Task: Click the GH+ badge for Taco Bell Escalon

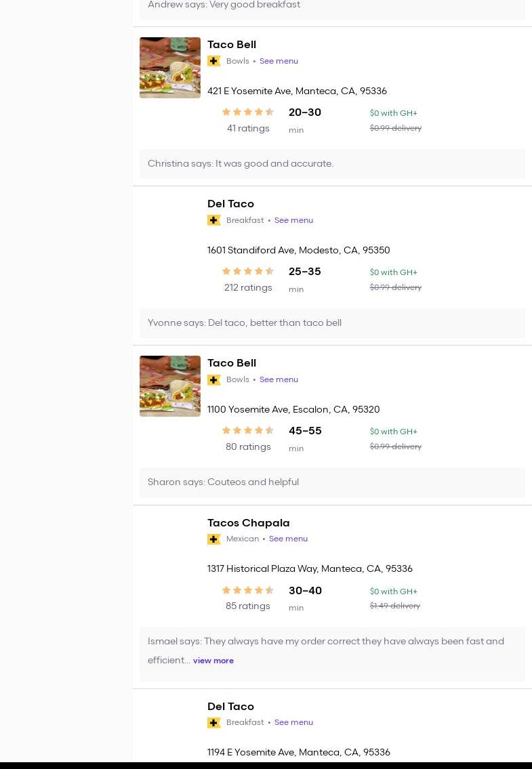Action: [214, 379]
